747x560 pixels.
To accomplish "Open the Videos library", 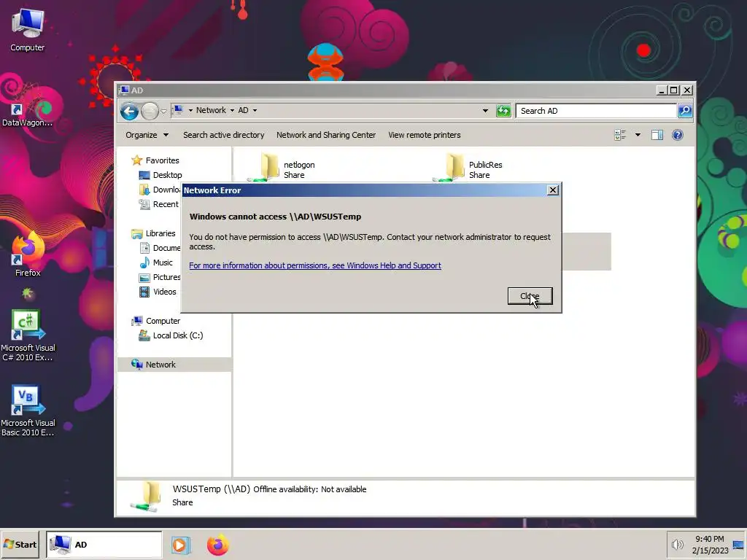I will [158, 292].
